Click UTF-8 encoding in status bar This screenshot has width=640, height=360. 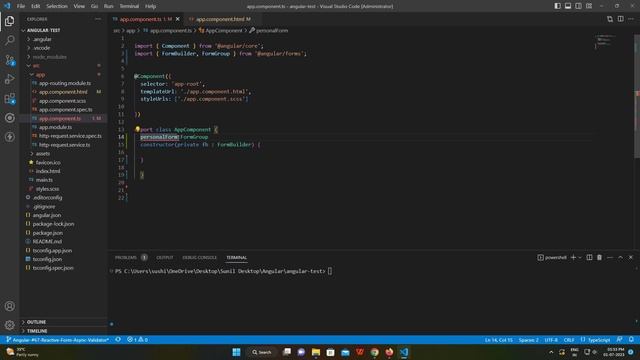click(551, 340)
